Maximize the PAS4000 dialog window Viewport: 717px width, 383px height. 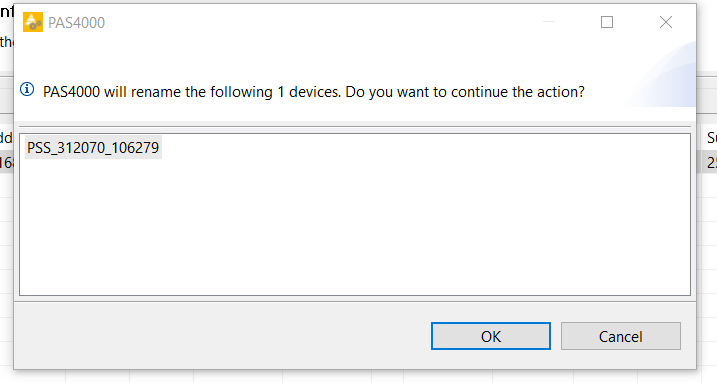click(x=607, y=22)
